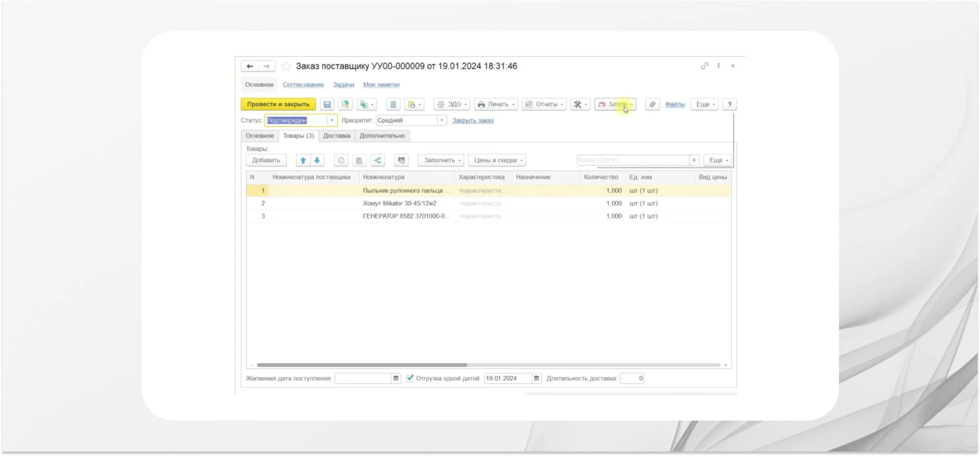Click the paperclip attachments icon
This screenshot has width=980, height=456.
pos(653,105)
